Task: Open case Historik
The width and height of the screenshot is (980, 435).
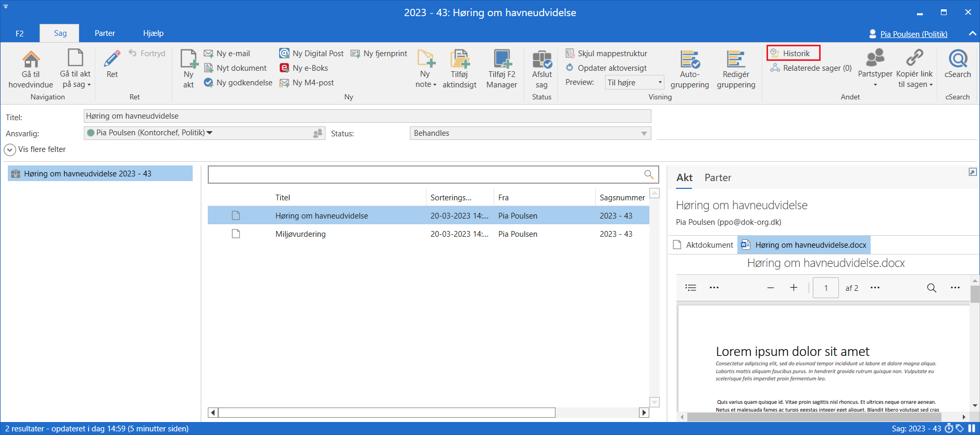Action: pyautogui.click(x=794, y=53)
